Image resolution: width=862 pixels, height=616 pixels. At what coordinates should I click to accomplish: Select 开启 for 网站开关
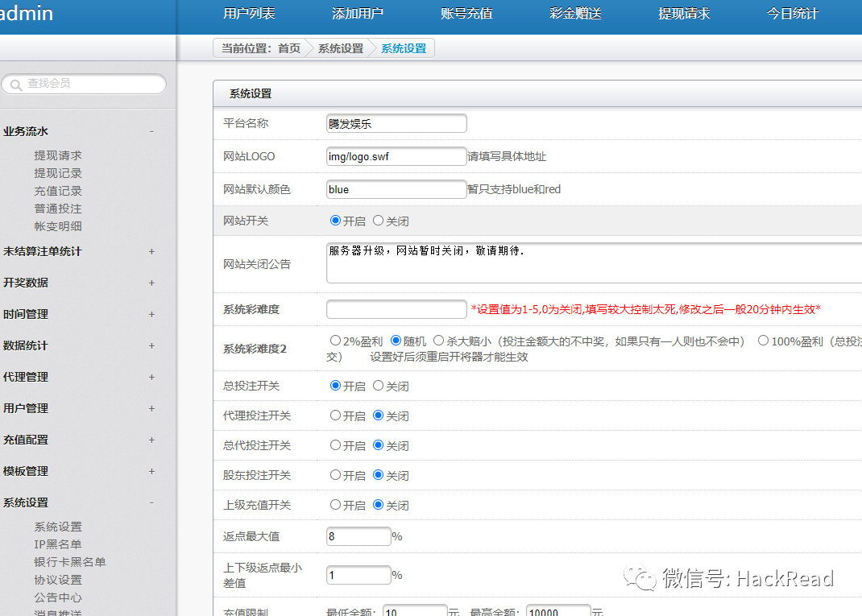(335, 221)
